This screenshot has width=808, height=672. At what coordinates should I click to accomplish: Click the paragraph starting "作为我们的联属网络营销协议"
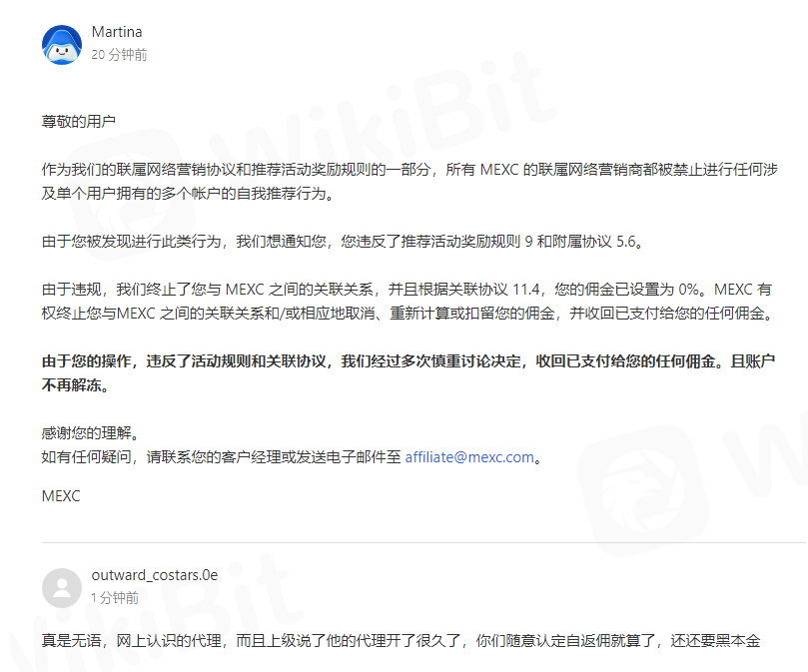(409, 182)
